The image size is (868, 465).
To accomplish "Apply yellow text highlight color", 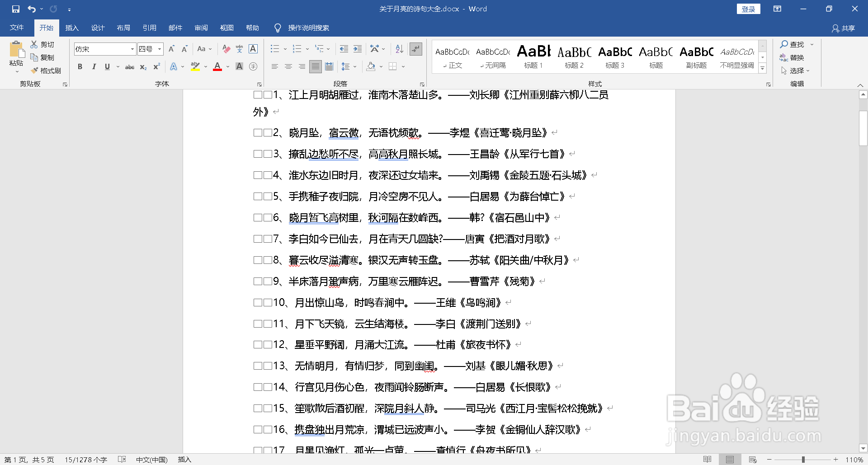I will [195, 67].
